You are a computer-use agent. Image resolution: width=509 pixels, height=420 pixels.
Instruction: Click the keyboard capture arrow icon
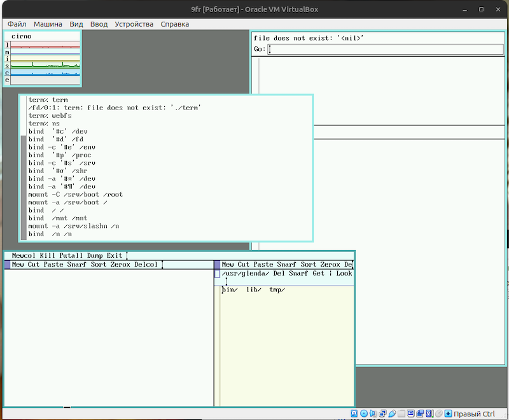[x=448, y=414]
